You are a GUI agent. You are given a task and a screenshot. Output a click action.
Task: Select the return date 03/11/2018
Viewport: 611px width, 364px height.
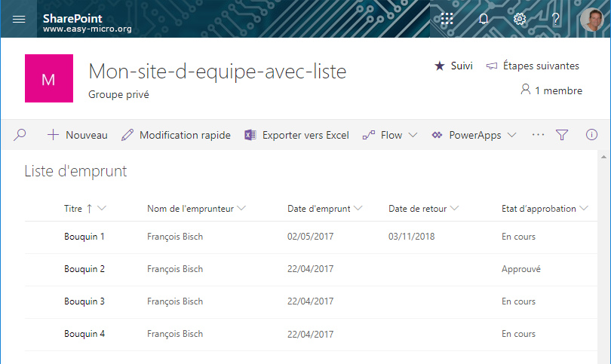[412, 237]
